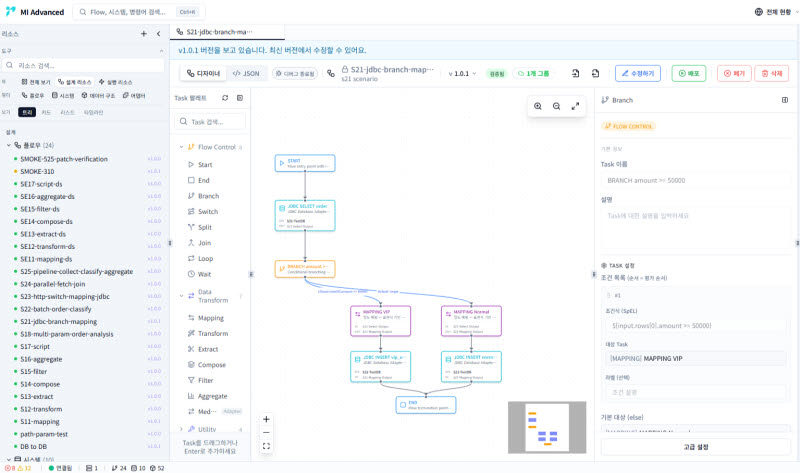Select 설계 리소스 filter
This screenshot has width=800, height=473.
[74, 82]
